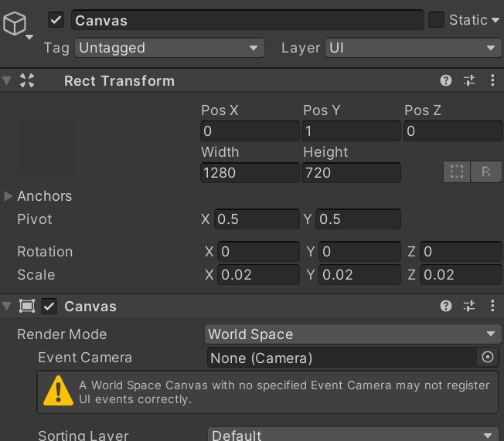Click the Scale Z field

461,275
